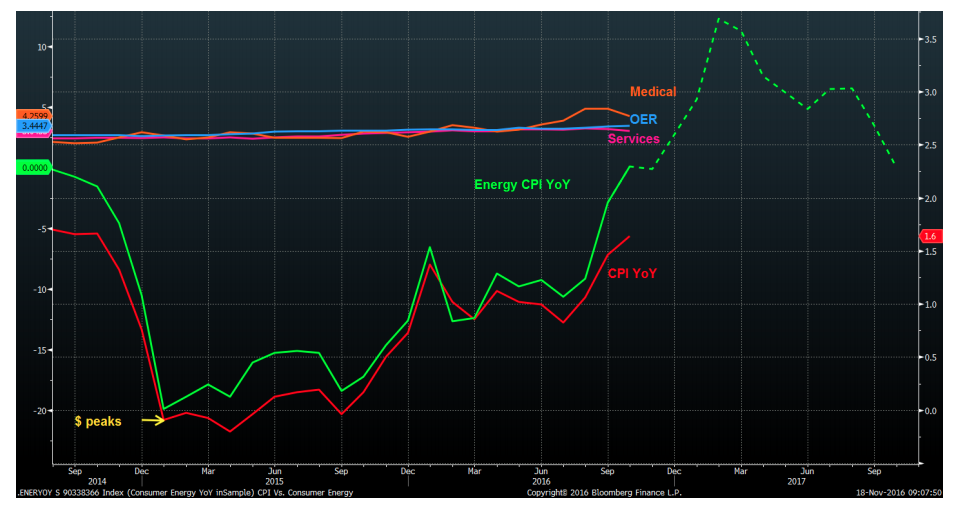Click the 2017 year marker on time axis

796,481
